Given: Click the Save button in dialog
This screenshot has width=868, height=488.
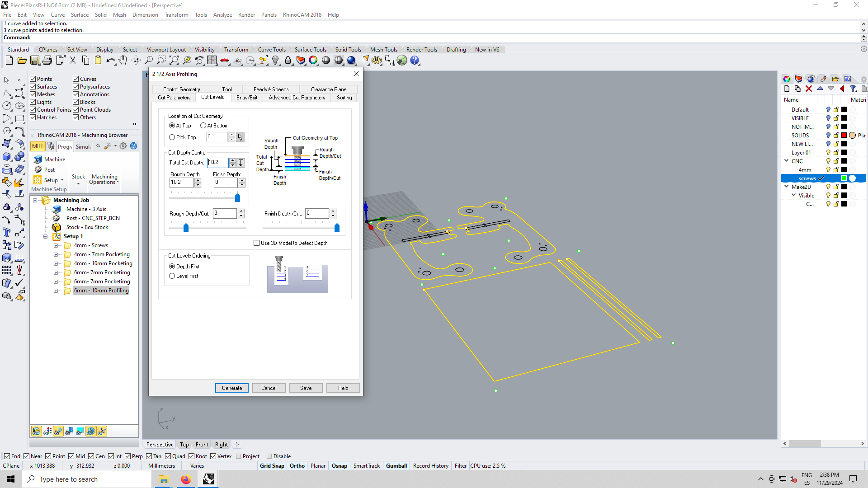Looking at the screenshot, I should click(x=306, y=388).
